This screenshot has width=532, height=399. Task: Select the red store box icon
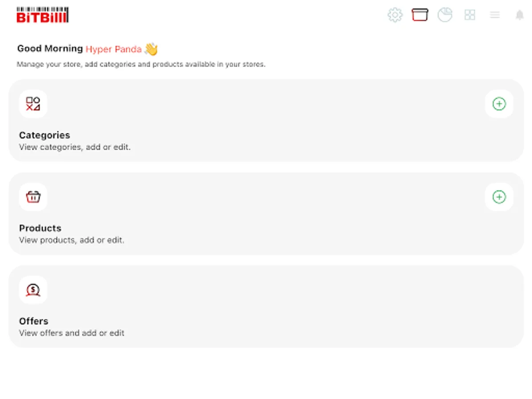(x=419, y=15)
